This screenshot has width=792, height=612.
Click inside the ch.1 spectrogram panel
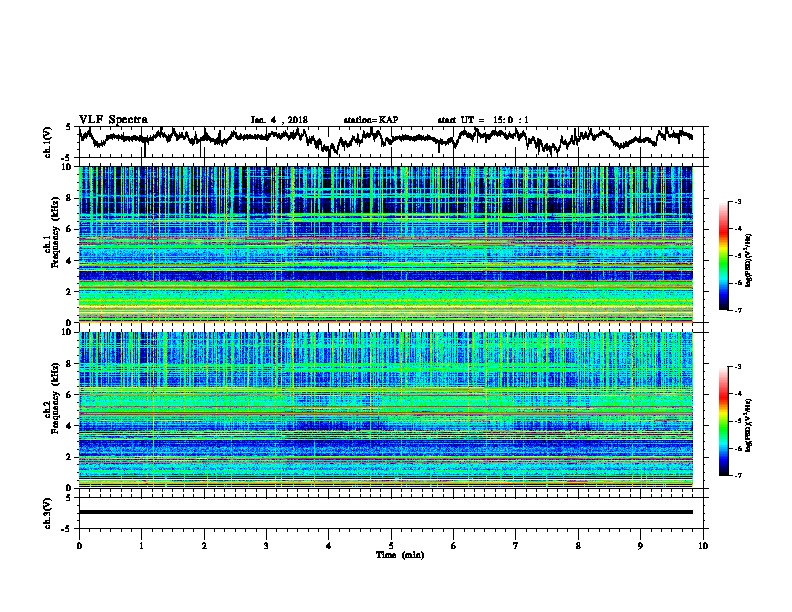pos(386,244)
